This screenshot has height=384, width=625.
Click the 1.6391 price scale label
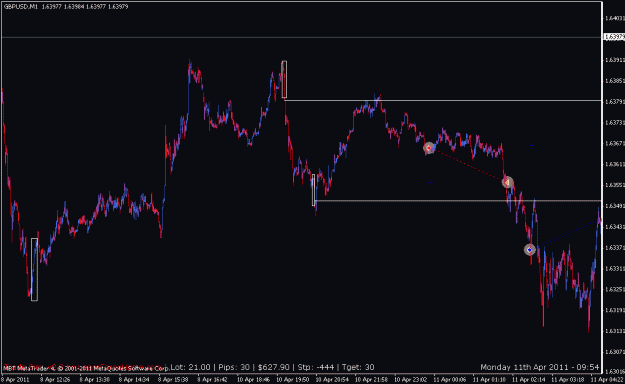(615, 60)
